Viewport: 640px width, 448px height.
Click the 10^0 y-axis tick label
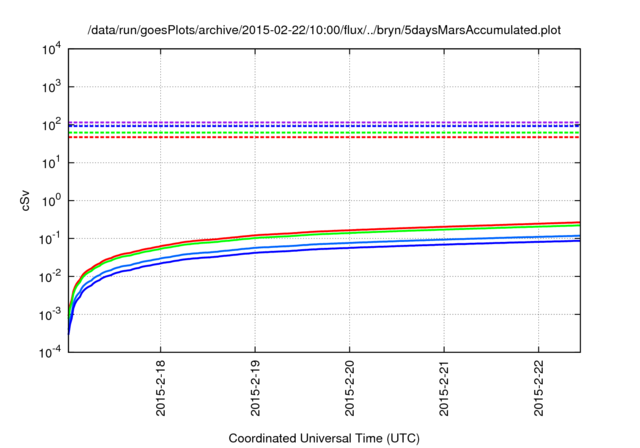click(x=52, y=201)
